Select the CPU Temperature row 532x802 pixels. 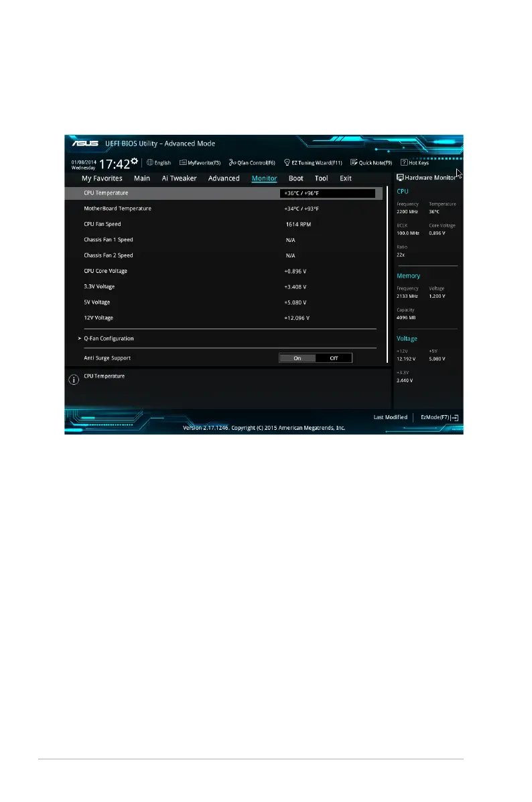(223, 193)
